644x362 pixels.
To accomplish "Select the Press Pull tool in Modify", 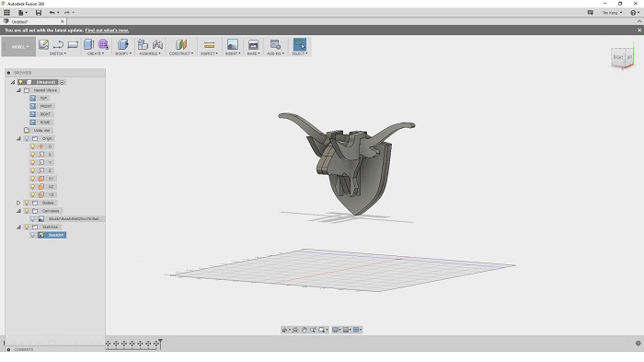I will [x=122, y=44].
